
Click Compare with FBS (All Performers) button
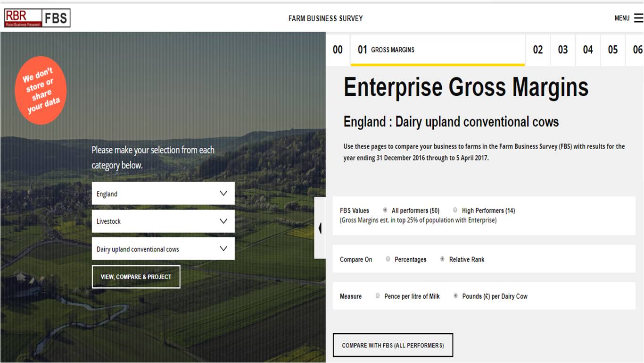pos(393,345)
